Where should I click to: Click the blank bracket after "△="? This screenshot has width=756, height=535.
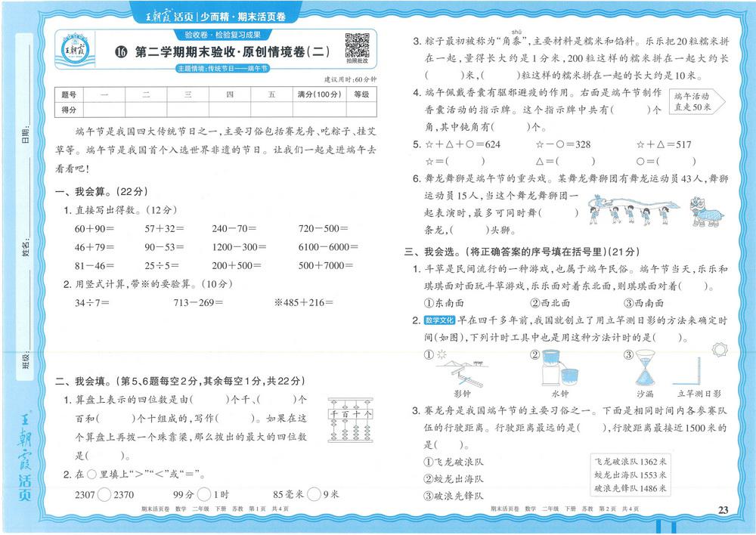click(x=575, y=162)
